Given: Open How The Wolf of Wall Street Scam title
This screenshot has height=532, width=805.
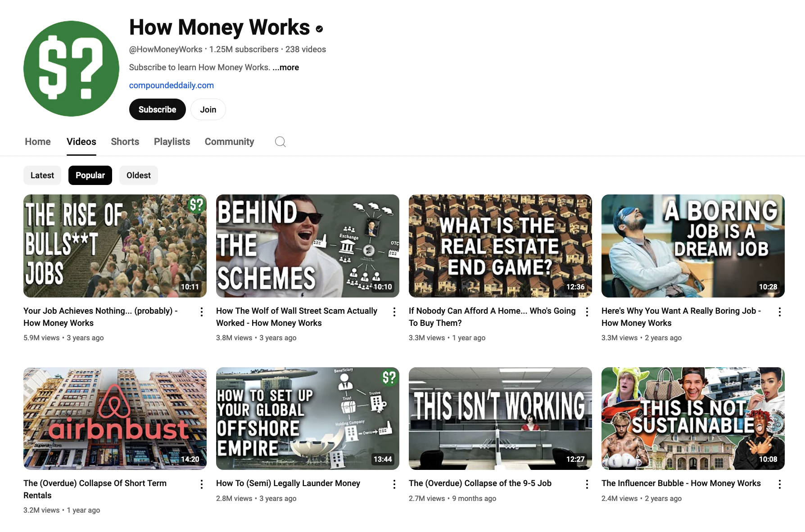Looking at the screenshot, I should [x=297, y=317].
